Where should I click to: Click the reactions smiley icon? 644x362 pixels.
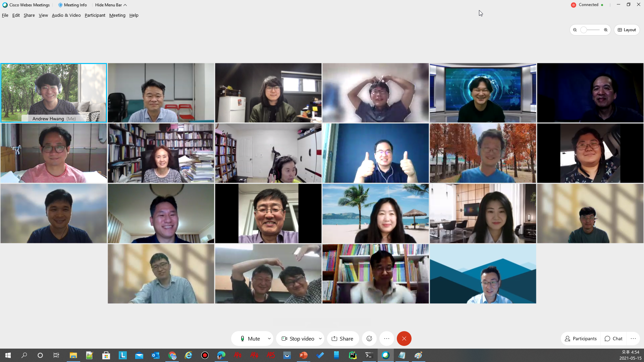pos(369,339)
